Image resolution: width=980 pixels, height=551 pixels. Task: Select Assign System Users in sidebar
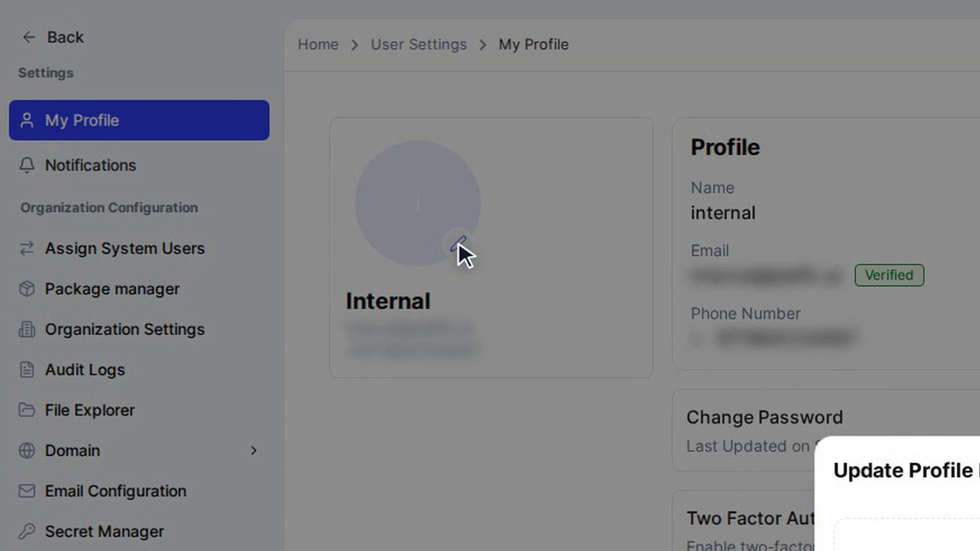pyautogui.click(x=139, y=248)
